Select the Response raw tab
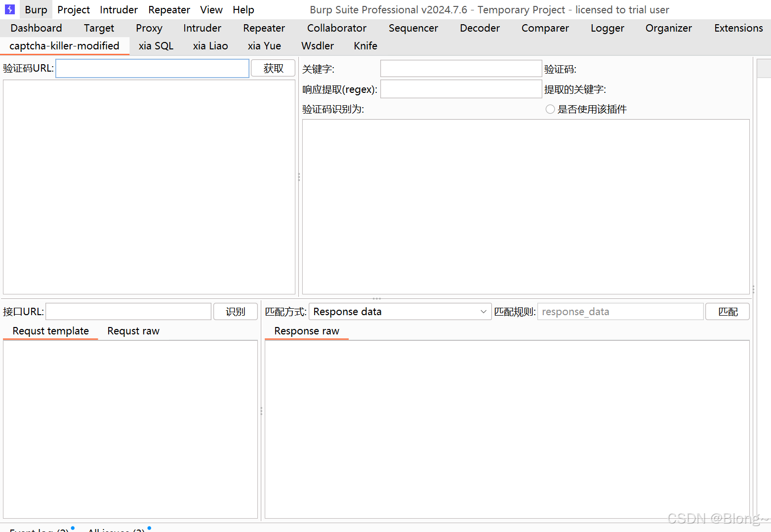Image resolution: width=771 pixels, height=532 pixels. [x=307, y=331]
